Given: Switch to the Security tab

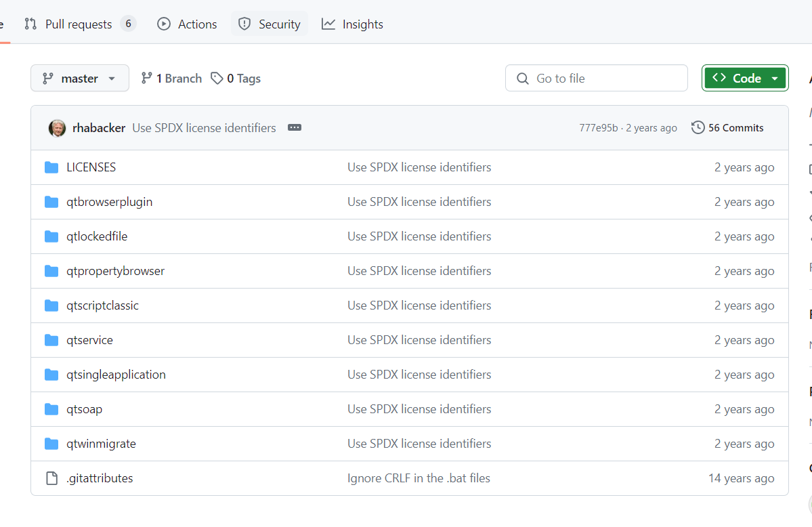Looking at the screenshot, I should pos(270,24).
